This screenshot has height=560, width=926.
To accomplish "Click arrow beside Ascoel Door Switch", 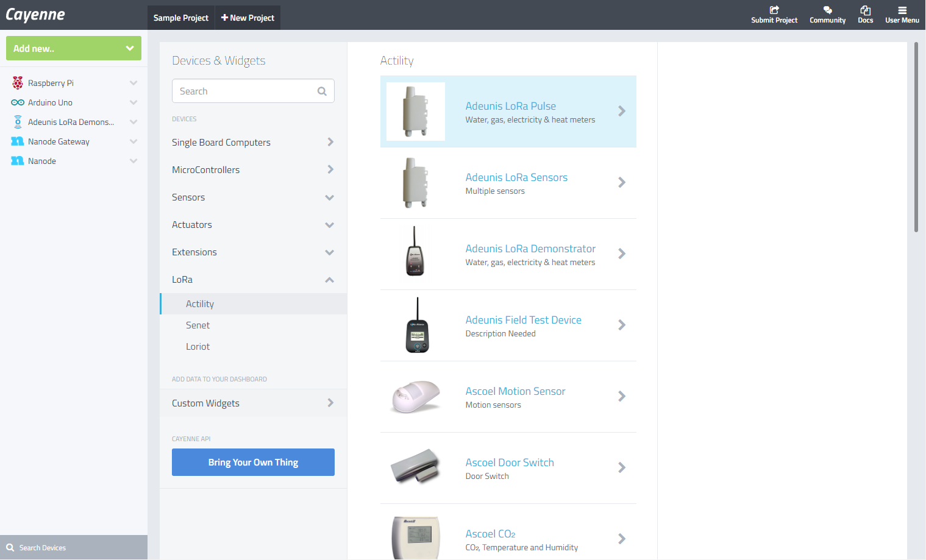I will [x=622, y=467].
